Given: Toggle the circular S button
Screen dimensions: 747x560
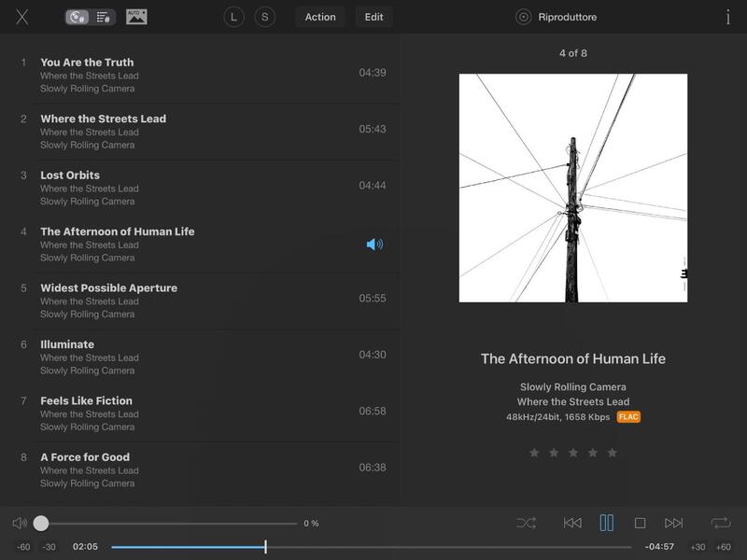Looking at the screenshot, I should coord(265,17).
